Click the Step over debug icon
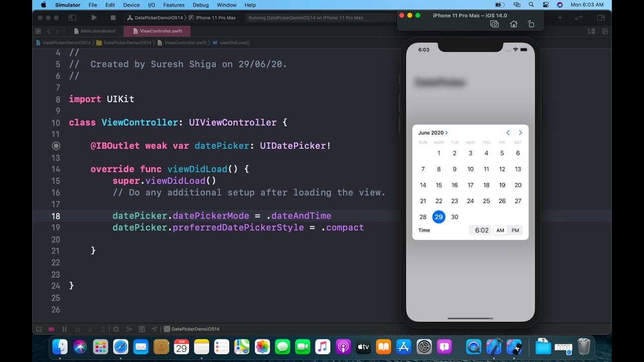Image resolution: width=644 pixels, height=362 pixels. [x=77, y=329]
